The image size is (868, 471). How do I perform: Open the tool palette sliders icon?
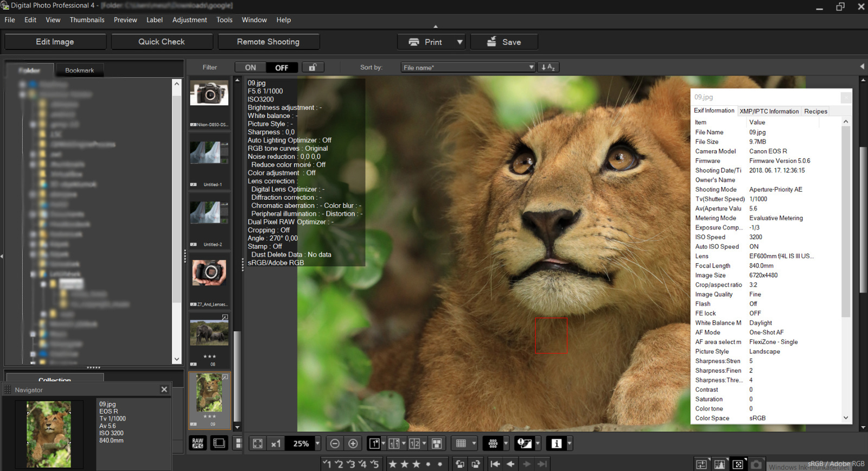701,464
